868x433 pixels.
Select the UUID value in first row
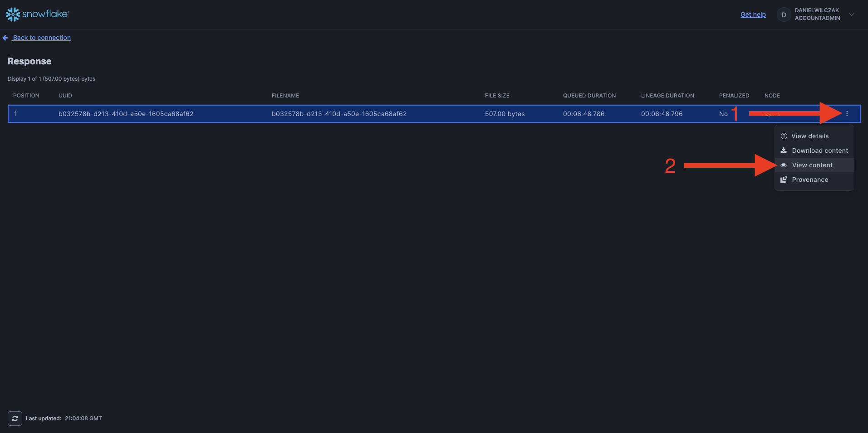[126, 114]
